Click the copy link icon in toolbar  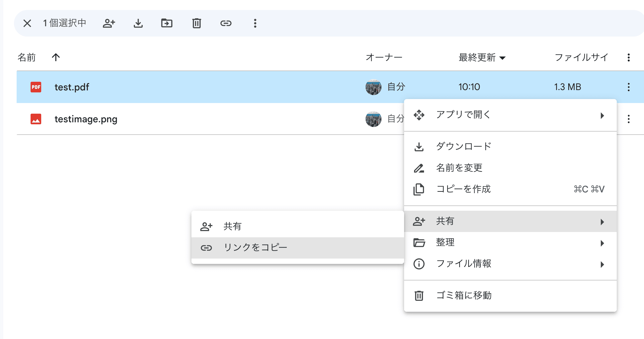tap(226, 23)
